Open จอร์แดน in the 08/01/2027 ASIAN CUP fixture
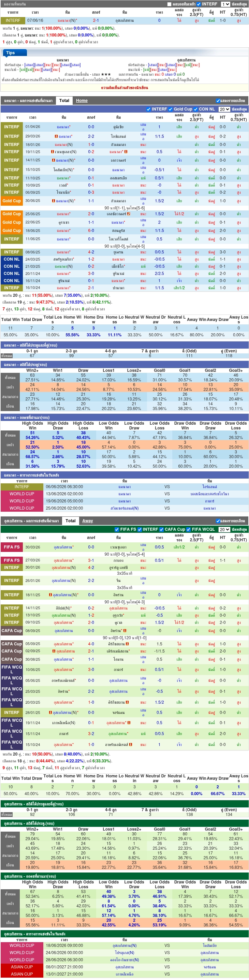249x980 pixels. point(209,967)
